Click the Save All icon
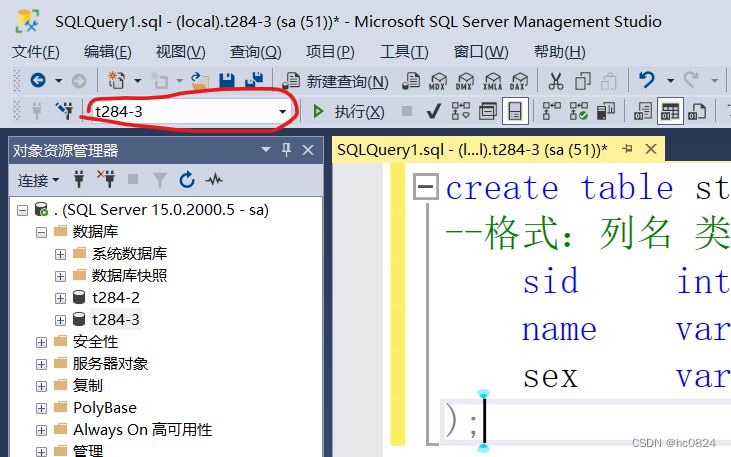 click(254, 81)
